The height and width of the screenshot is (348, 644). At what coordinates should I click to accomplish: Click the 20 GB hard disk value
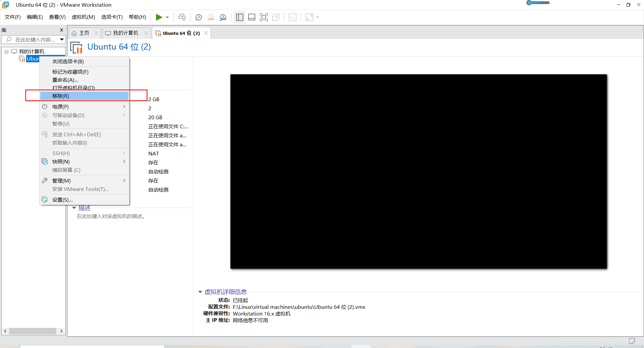click(155, 118)
